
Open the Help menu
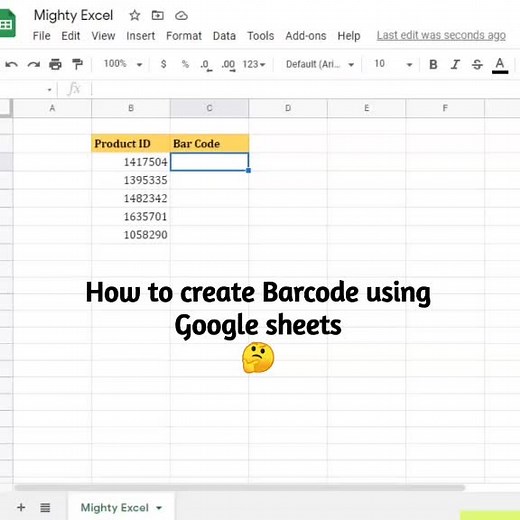[349, 36]
